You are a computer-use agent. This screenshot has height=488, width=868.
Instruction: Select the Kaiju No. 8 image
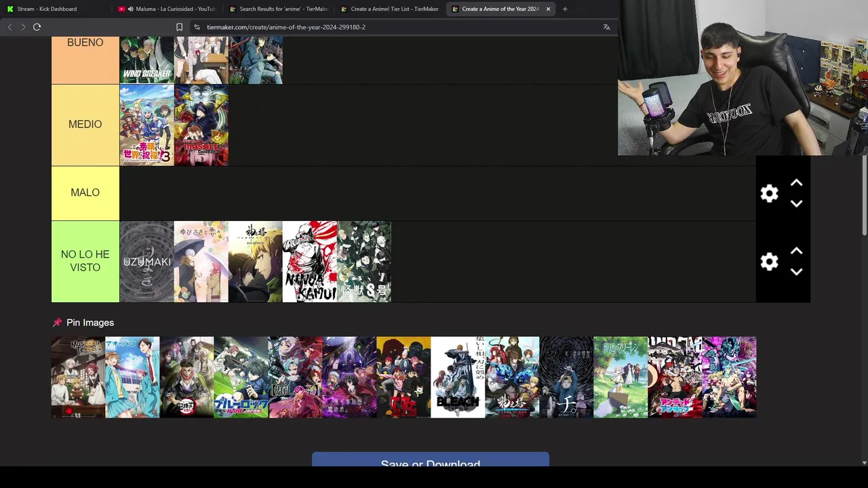tap(363, 262)
